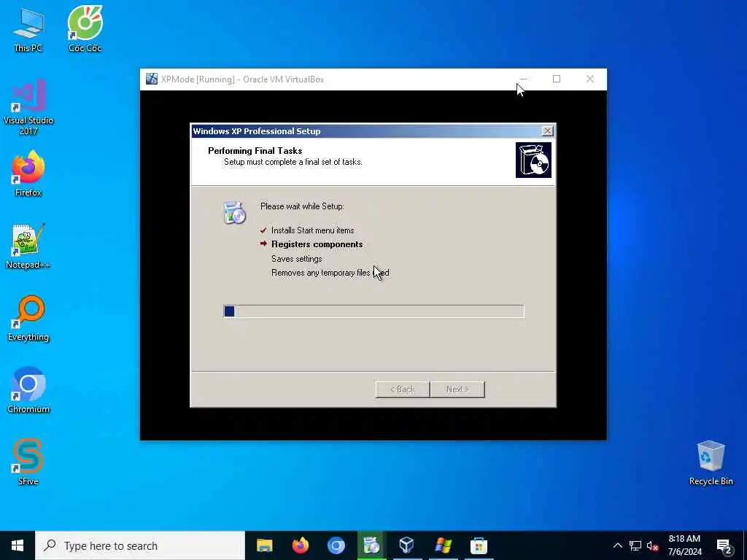Select the SFive desktop shortcut

click(28, 462)
